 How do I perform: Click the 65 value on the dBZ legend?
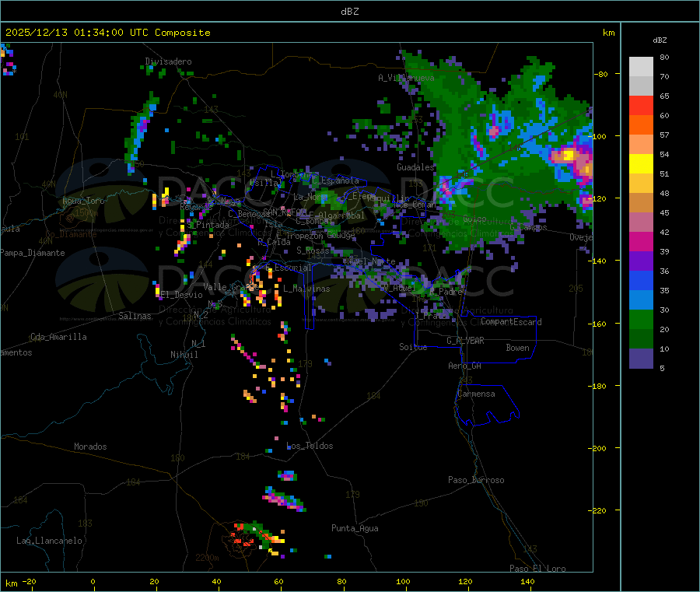click(x=664, y=96)
